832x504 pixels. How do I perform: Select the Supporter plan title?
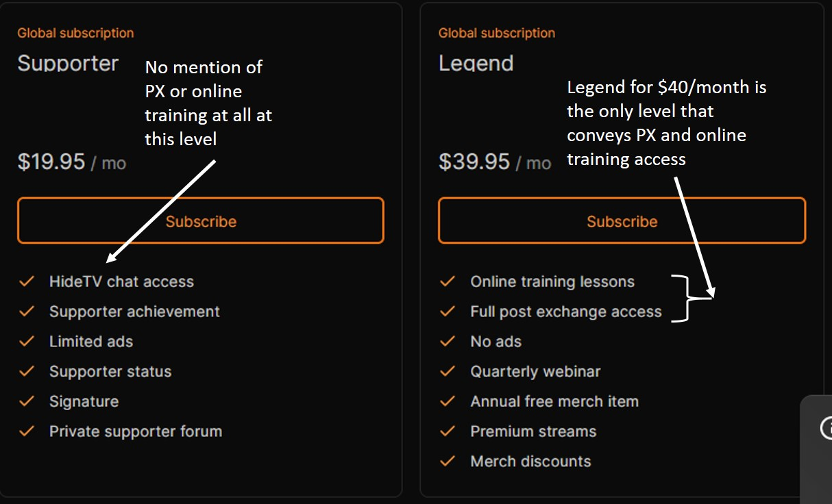pyautogui.click(x=68, y=64)
